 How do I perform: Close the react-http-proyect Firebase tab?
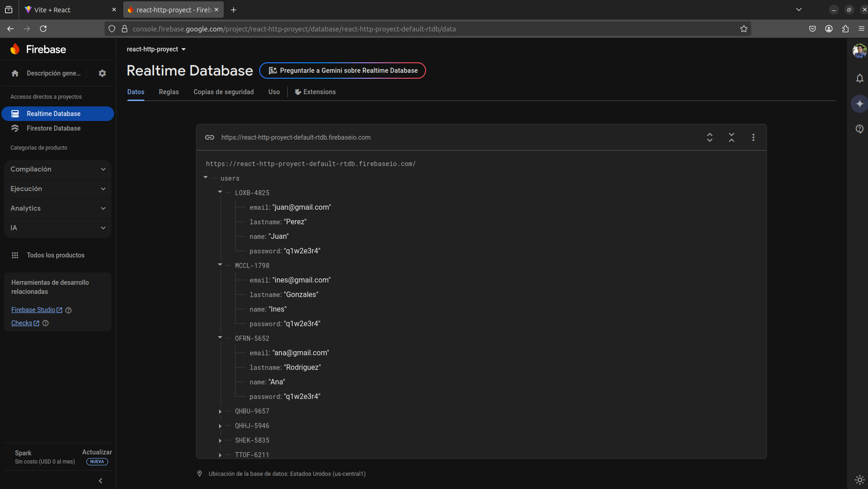pos(216,10)
